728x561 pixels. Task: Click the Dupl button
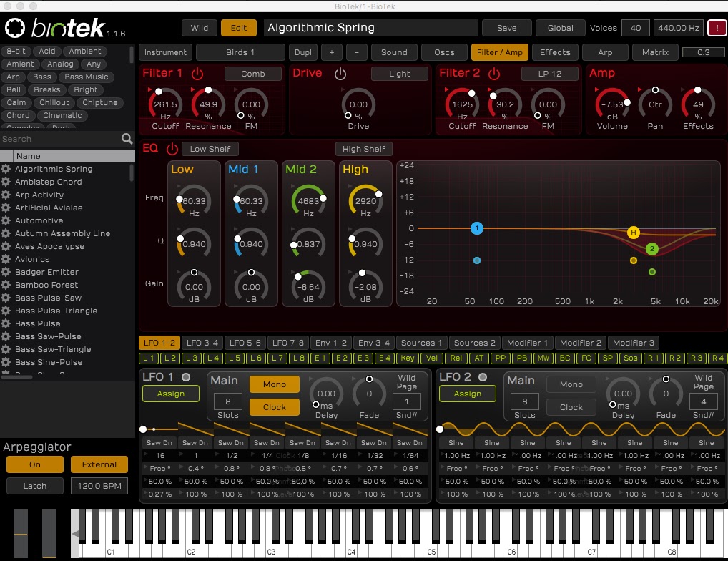click(302, 52)
